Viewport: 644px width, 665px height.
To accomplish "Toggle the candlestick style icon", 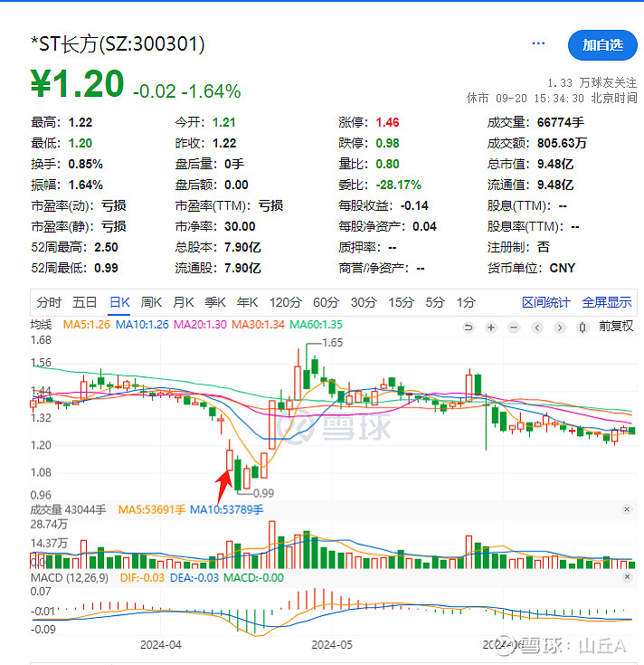I will tap(582, 328).
